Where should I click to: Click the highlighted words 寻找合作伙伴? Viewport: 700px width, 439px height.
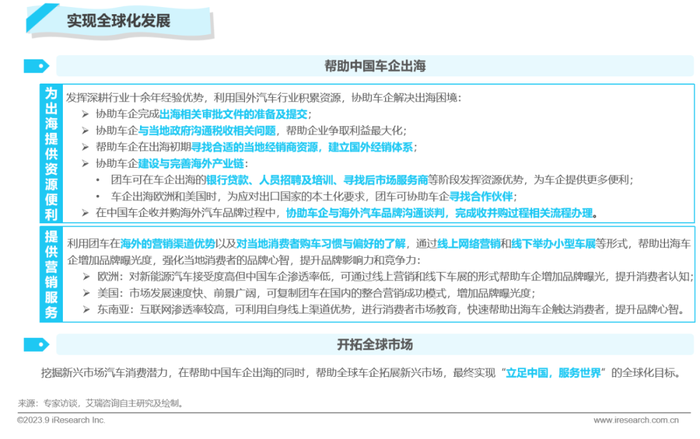(481, 197)
